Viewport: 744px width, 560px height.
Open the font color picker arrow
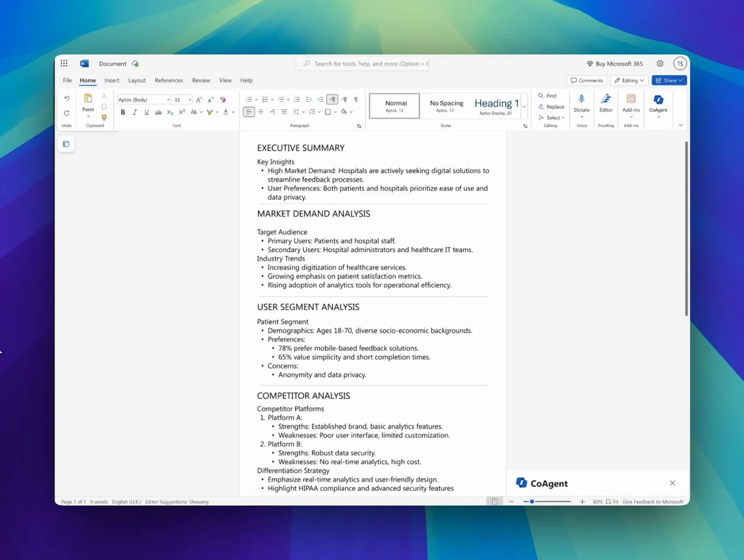click(x=232, y=112)
